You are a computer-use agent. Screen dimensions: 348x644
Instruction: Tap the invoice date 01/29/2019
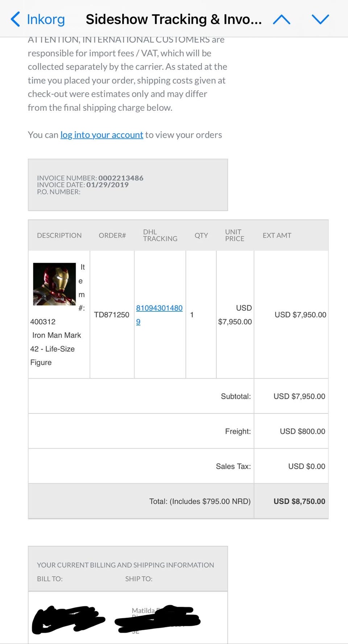[x=107, y=185]
